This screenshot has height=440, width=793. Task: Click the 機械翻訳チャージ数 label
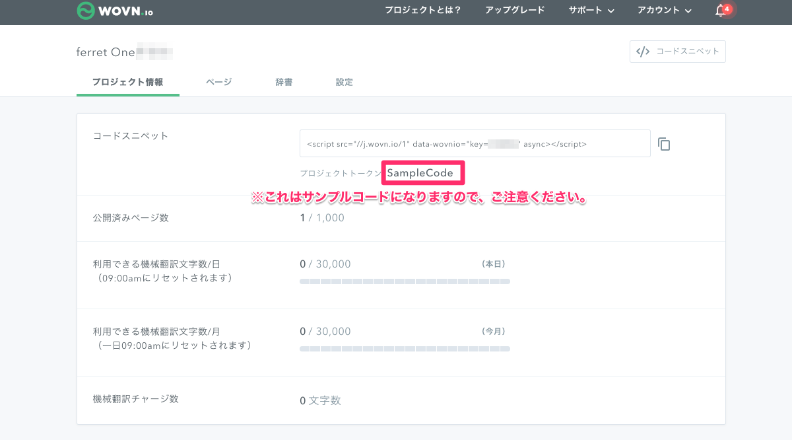136,399
